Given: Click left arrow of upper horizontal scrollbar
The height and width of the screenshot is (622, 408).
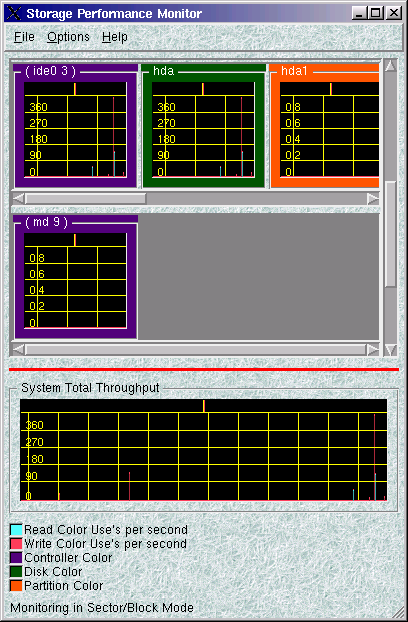Looking at the screenshot, I should pos(18,198).
